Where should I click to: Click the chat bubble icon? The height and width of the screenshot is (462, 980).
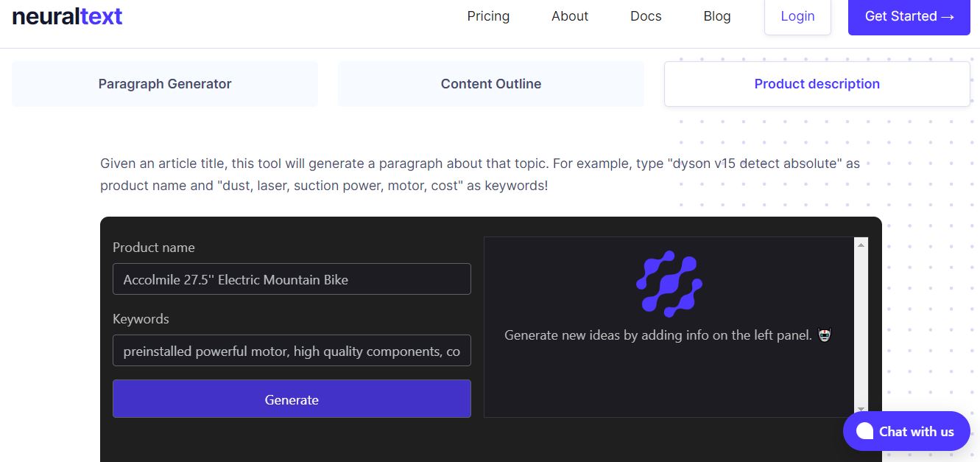pyautogui.click(x=864, y=432)
